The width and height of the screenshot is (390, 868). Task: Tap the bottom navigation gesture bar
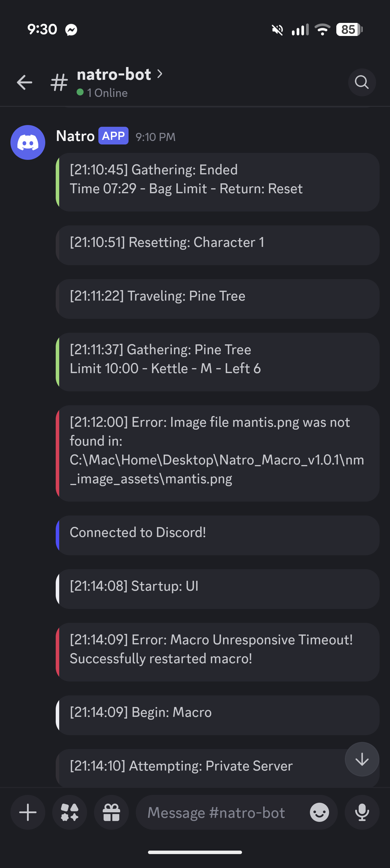(195, 852)
